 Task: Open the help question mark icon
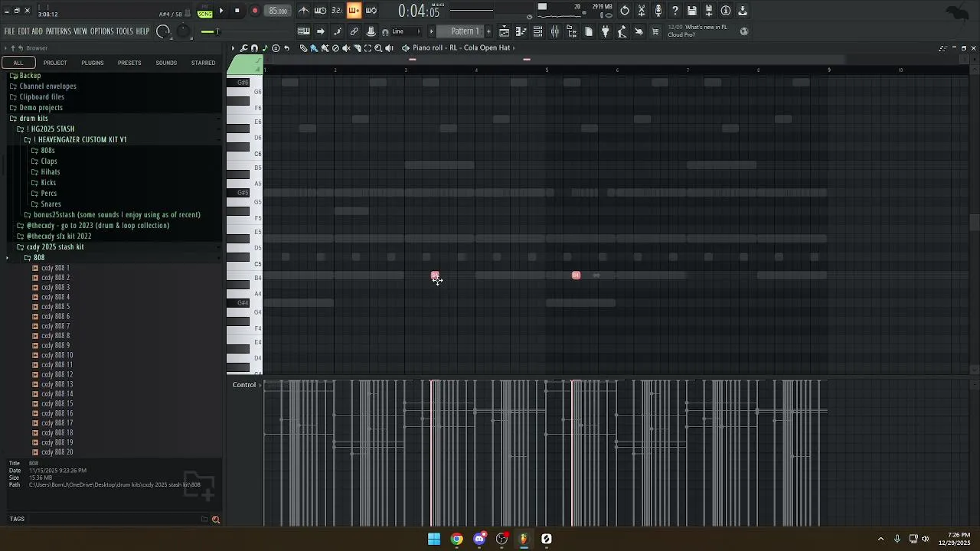[675, 11]
